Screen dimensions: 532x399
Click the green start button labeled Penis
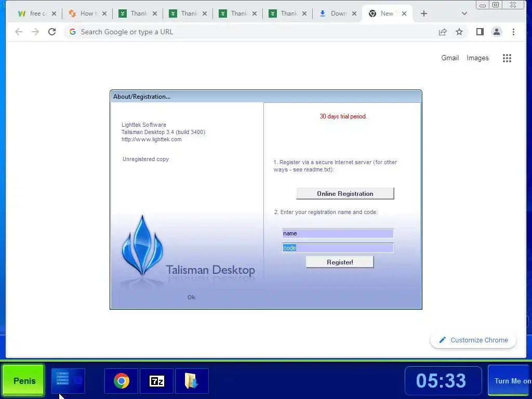(24, 381)
